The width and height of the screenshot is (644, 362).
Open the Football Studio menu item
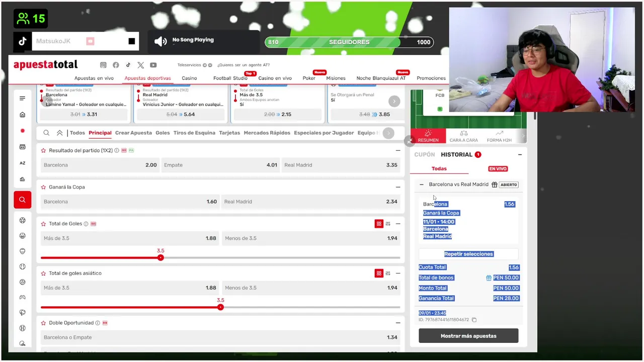click(x=230, y=78)
